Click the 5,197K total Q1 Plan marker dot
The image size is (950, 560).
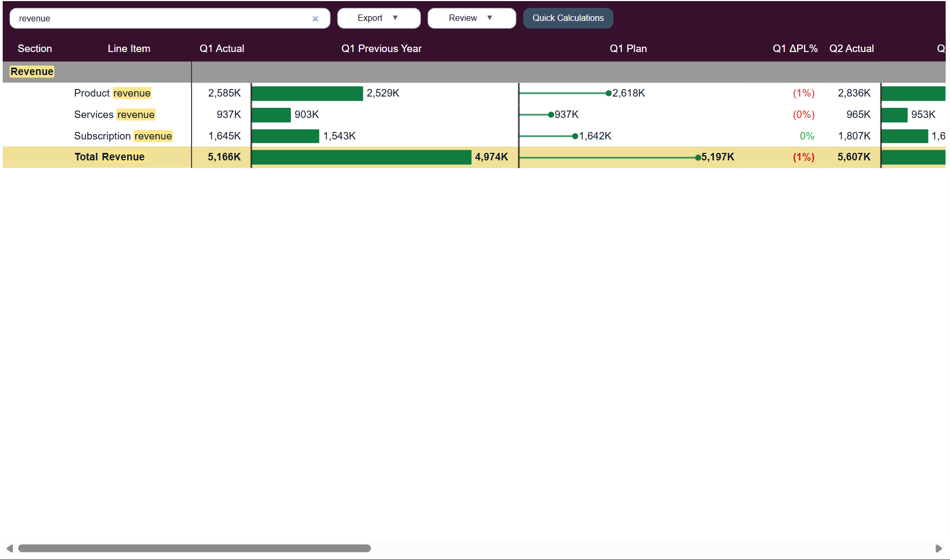[698, 158]
